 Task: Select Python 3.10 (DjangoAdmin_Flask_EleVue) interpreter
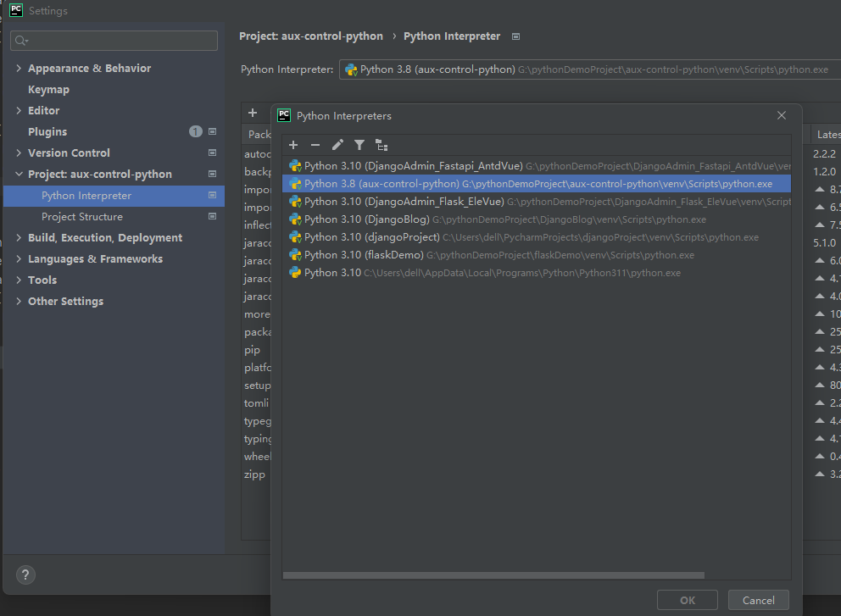click(x=537, y=202)
